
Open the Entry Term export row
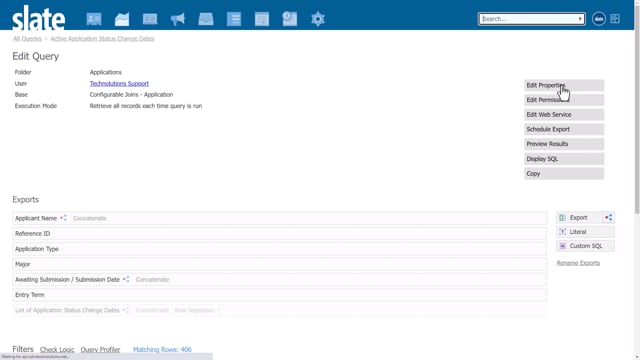[x=280, y=295]
